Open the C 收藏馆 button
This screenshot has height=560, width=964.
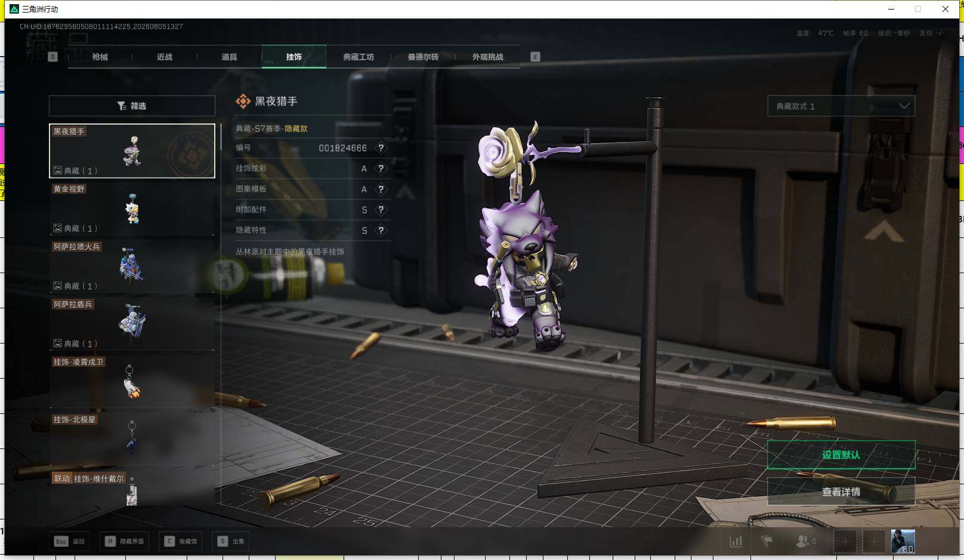(181, 542)
